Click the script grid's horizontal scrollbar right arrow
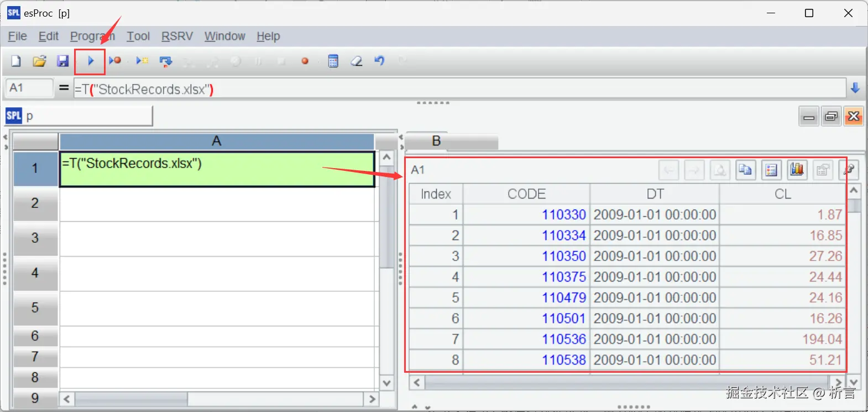This screenshot has height=412, width=868. point(372,399)
